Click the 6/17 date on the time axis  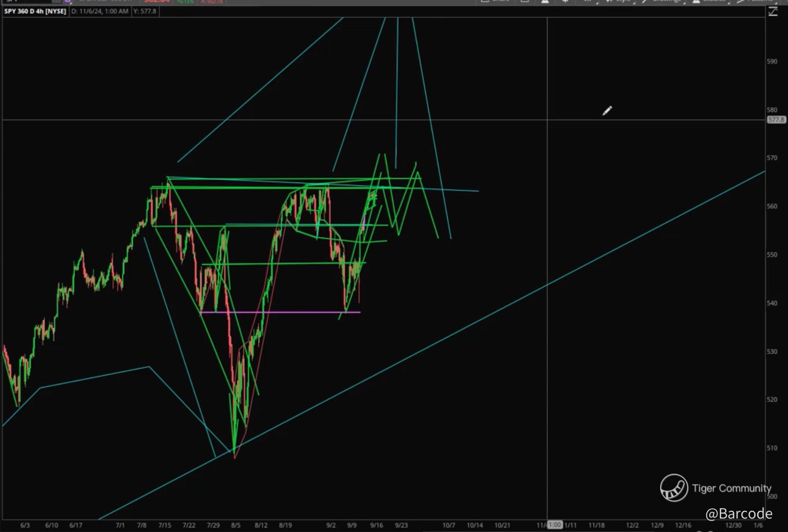[76, 525]
